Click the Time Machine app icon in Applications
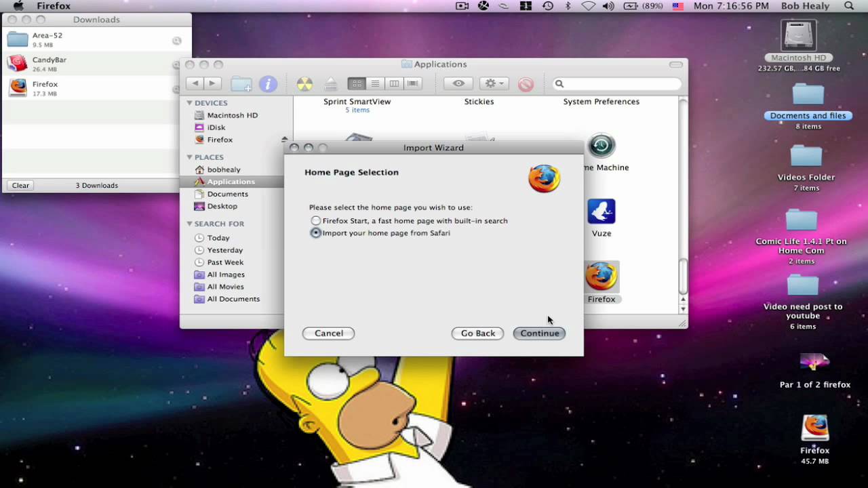 pos(601,146)
